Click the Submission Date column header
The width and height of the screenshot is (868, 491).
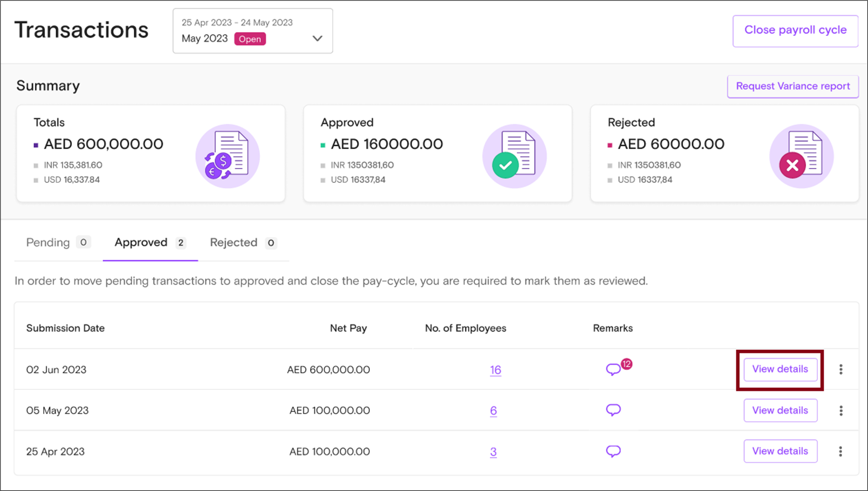pos(65,328)
